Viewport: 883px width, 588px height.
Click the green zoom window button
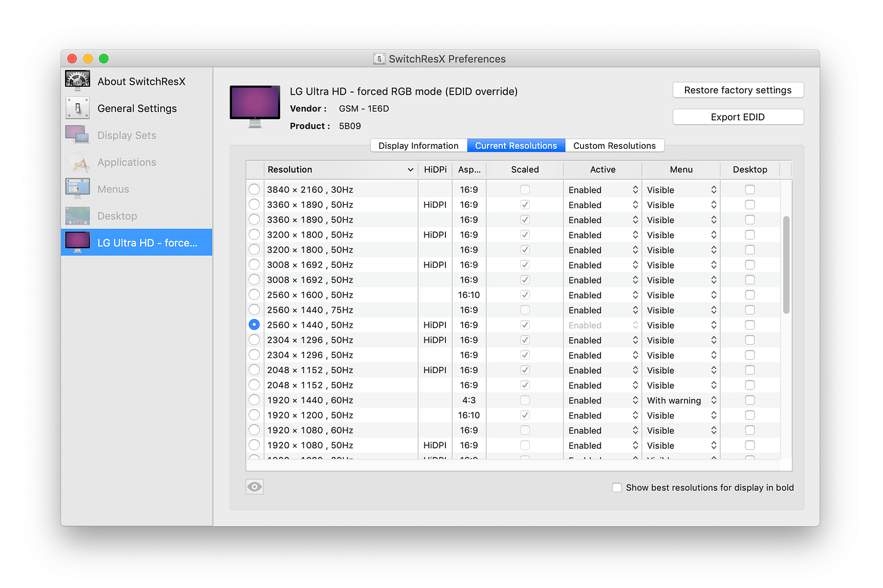click(x=103, y=59)
